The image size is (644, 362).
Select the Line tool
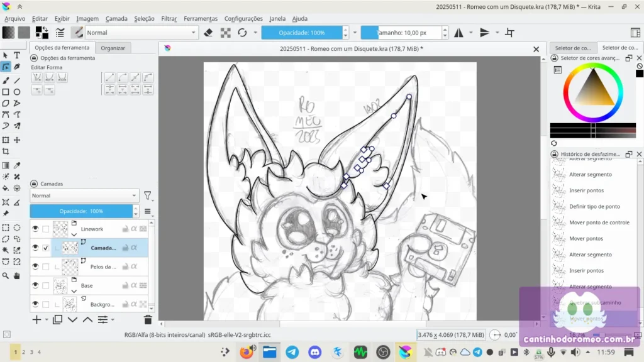tap(17, 80)
